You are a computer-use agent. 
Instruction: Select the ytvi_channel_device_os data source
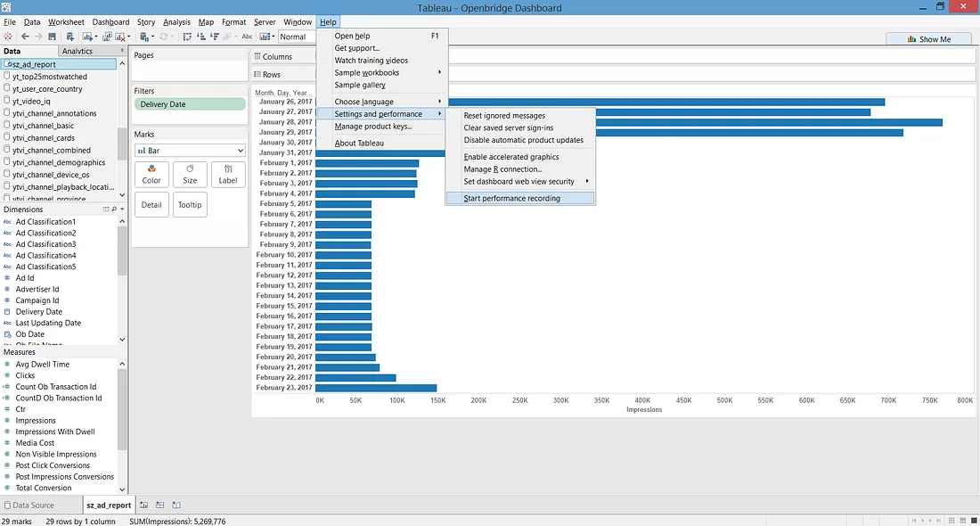click(x=51, y=175)
